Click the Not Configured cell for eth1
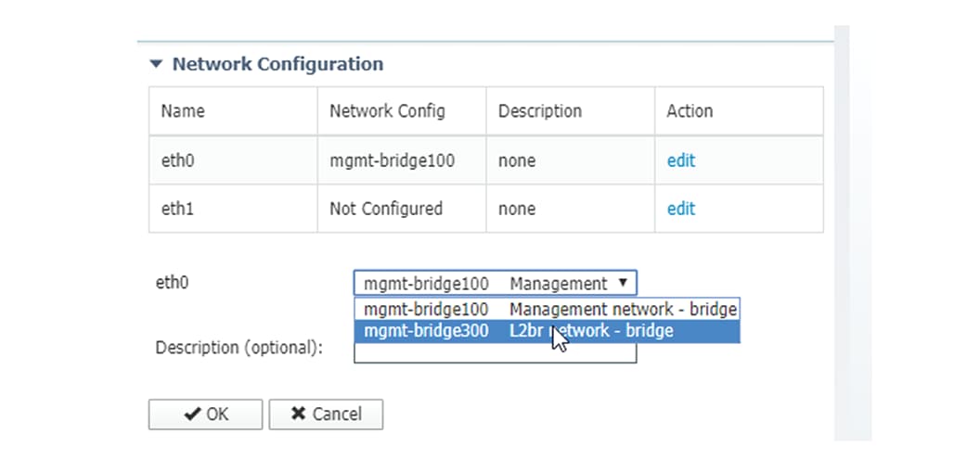The width and height of the screenshot is (980, 472). pos(402,209)
